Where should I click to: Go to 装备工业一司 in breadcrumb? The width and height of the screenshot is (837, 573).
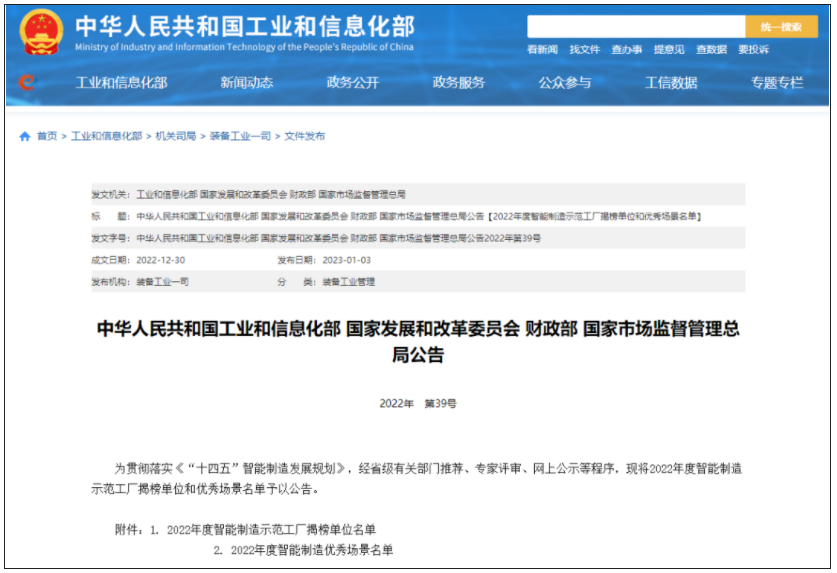240,136
